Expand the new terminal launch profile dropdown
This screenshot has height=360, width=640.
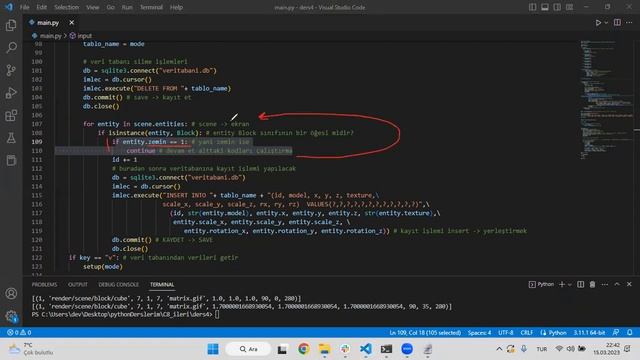pyautogui.click(x=570, y=284)
